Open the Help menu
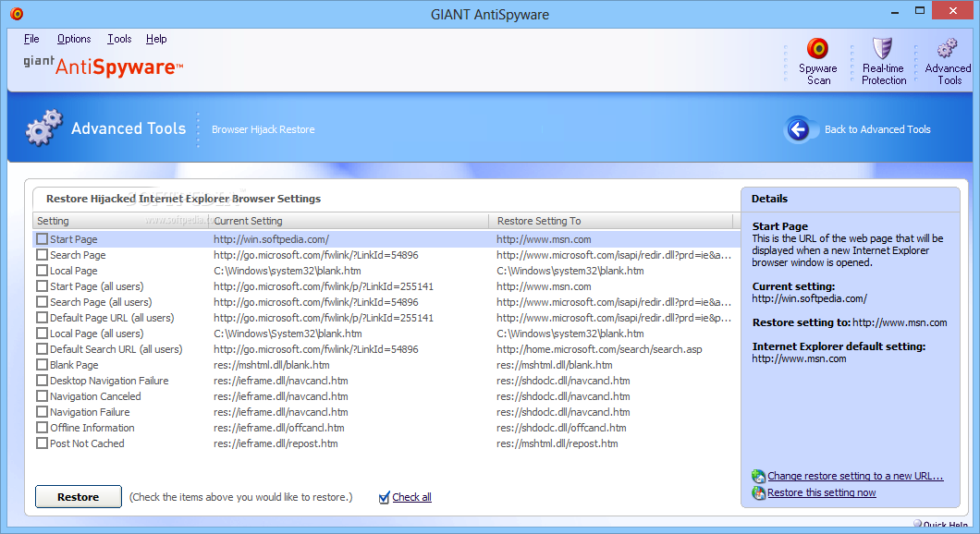The width and height of the screenshot is (980, 534). tap(156, 39)
